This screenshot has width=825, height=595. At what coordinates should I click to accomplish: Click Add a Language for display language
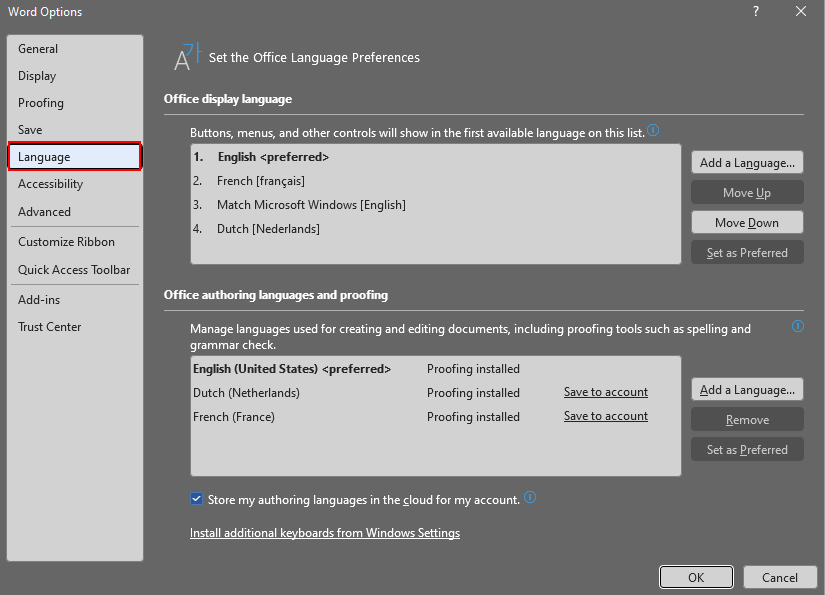(x=747, y=163)
